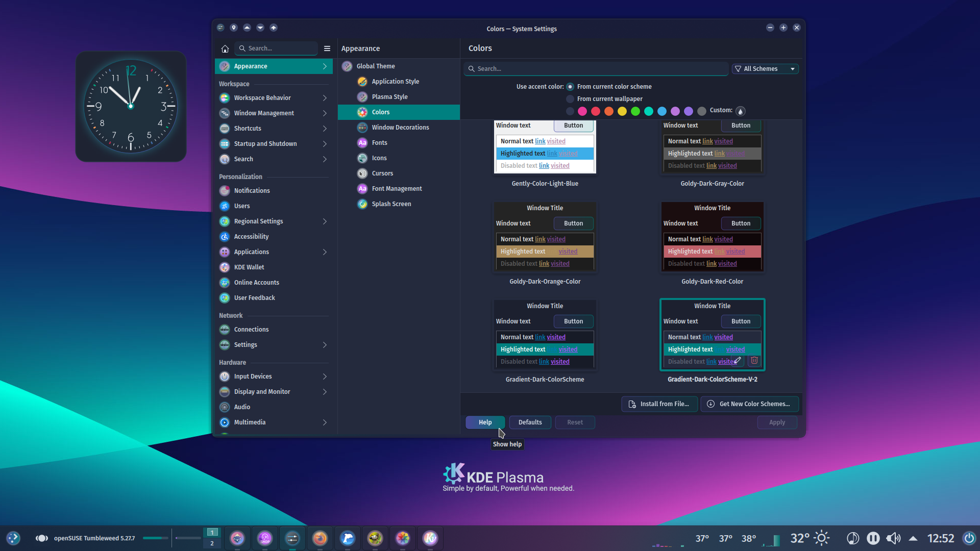Open the green creature app in taskbar
980x551 pixels.
click(x=375, y=538)
